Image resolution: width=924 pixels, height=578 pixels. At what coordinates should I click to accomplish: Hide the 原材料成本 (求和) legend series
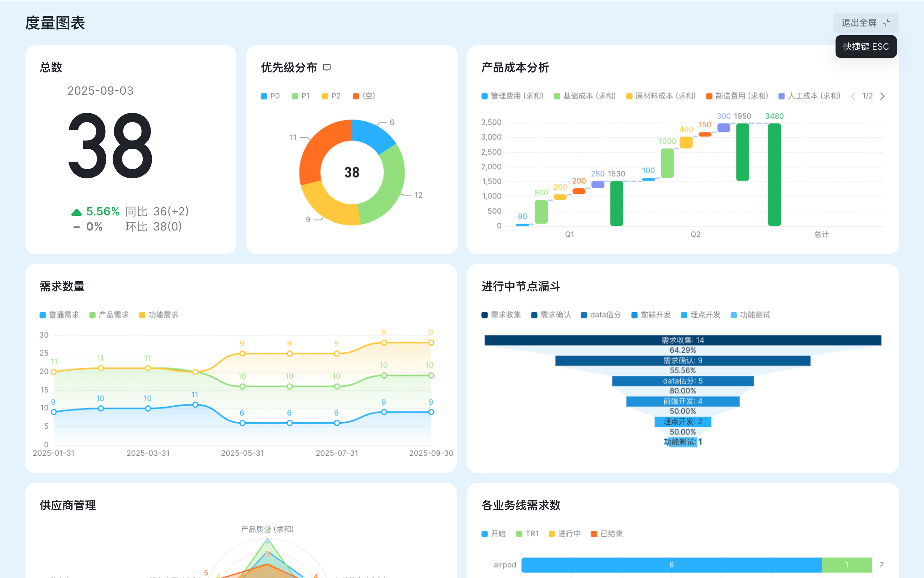click(661, 96)
